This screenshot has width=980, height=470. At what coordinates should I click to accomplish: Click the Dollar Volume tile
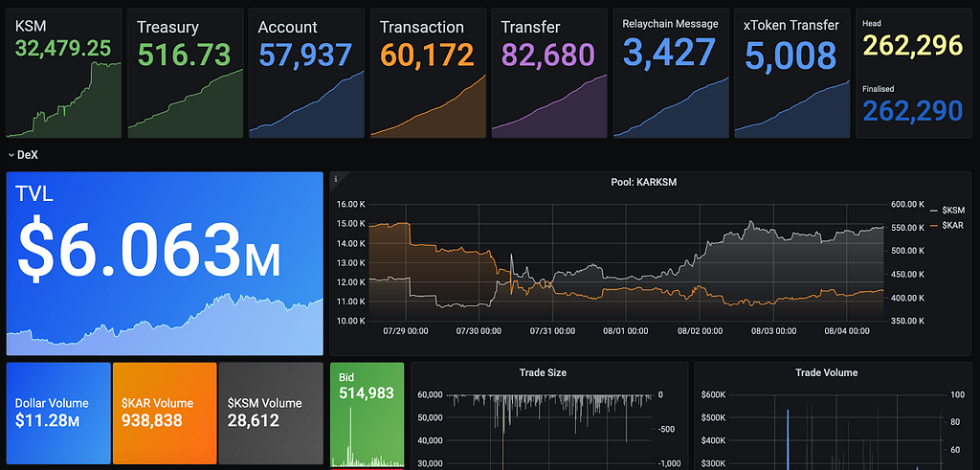pos(58,414)
